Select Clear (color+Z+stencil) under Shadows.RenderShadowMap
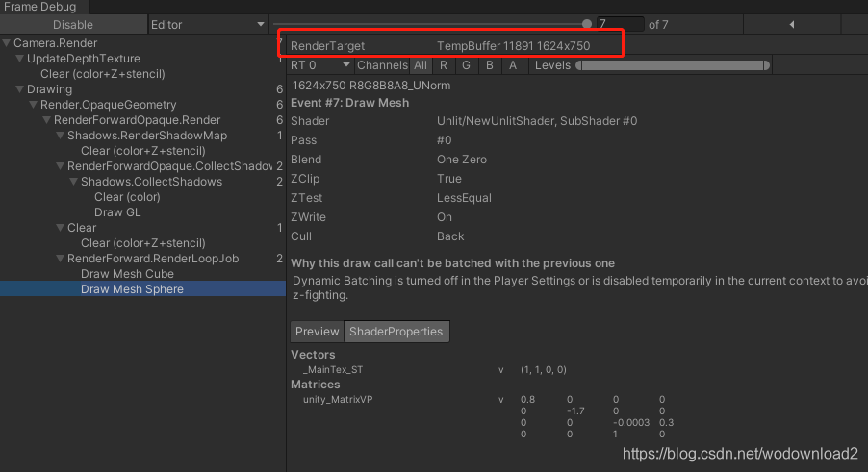 pyautogui.click(x=142, y=151)
